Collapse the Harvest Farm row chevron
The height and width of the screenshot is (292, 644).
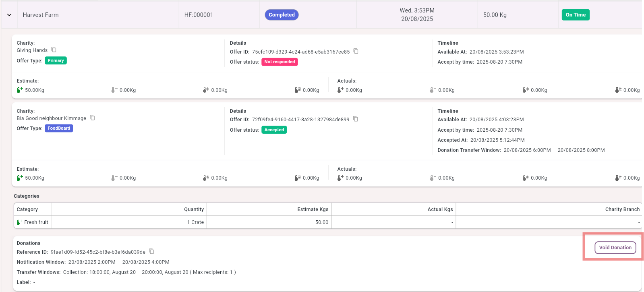[9, 15]
